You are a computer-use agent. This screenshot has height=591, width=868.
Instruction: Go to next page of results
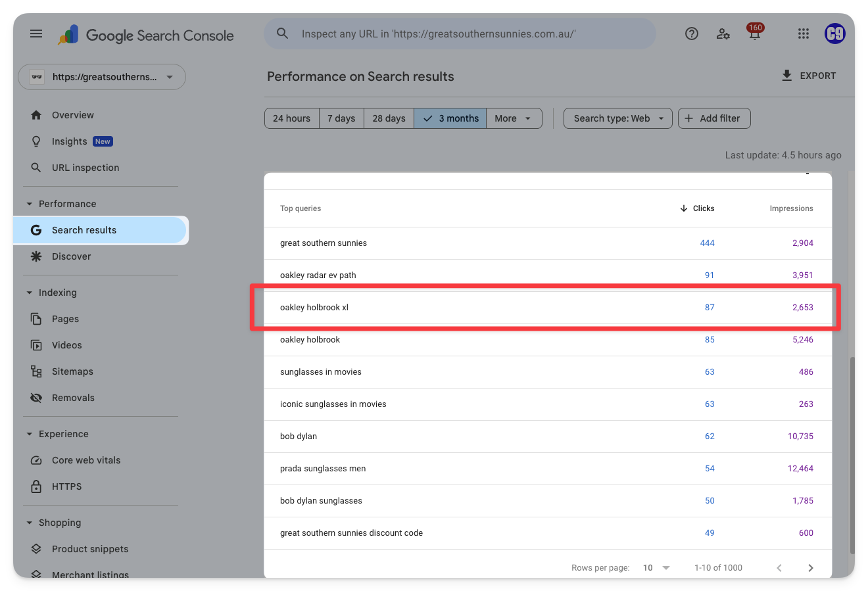(x=810, y=568)
